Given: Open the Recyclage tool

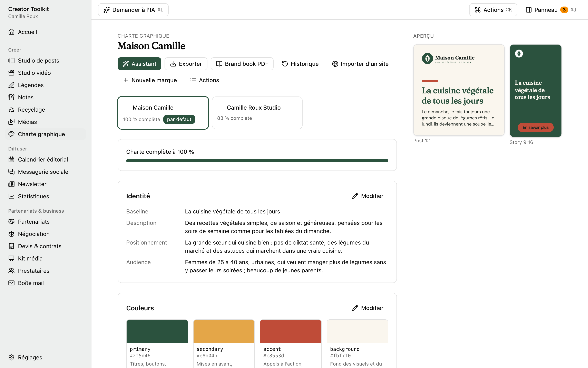Looking at the screenshot, I should pyautogui.click(x=46, y=110).
